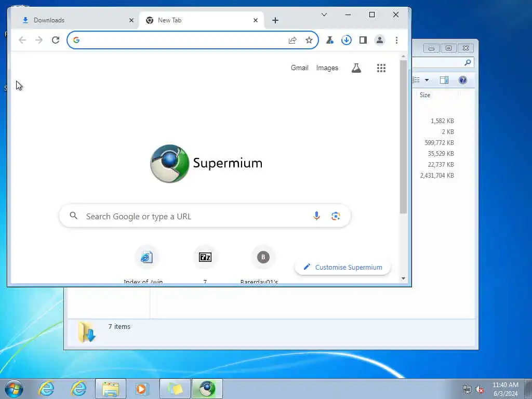Open Images link

pyautogui.click(x=327, y=68)
